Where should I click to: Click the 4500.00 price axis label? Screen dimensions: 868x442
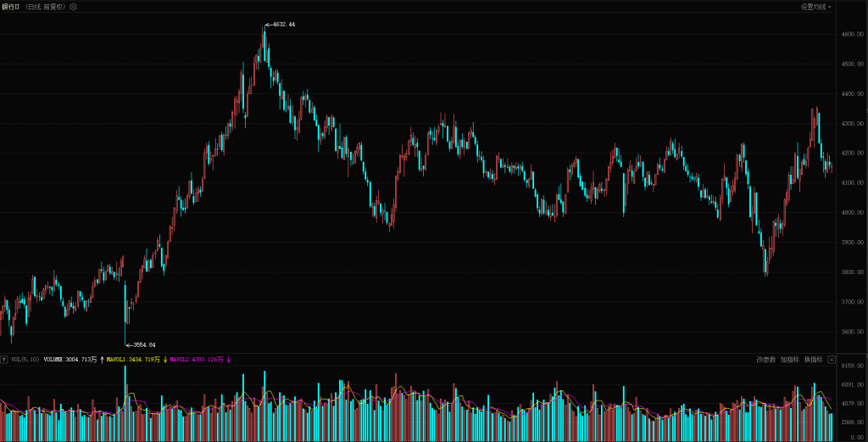(x=853, y=64)
